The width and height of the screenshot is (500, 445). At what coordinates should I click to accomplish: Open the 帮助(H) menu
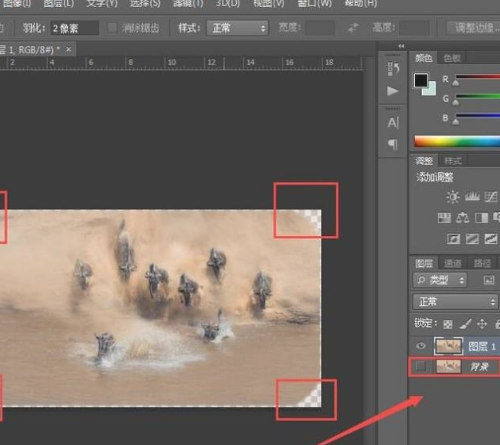pos(360,4)
